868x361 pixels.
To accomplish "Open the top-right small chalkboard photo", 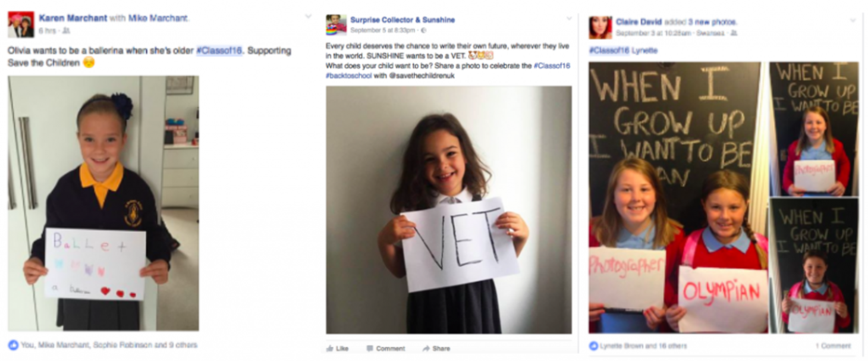I will click(814, 129).
